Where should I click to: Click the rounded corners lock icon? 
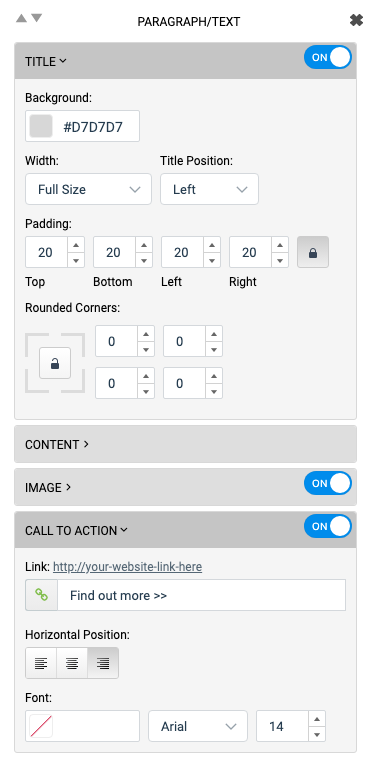tap(55, 363)
